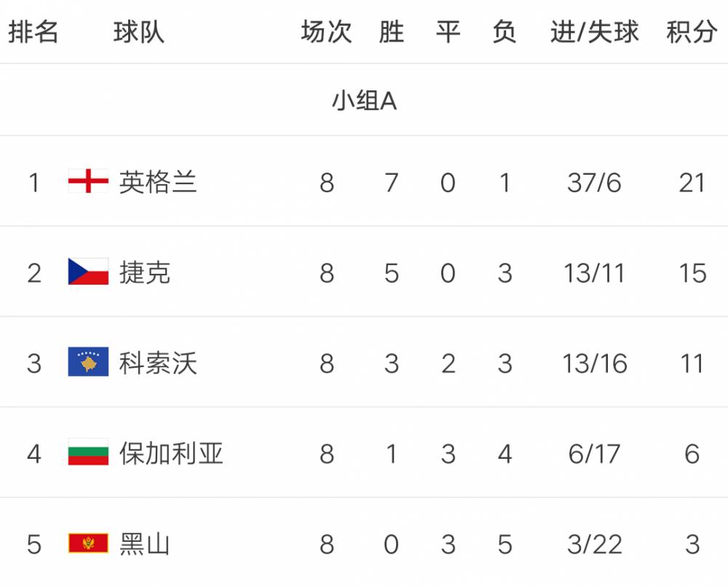
Task: Click the England flag icon
Action: point(88,181)
